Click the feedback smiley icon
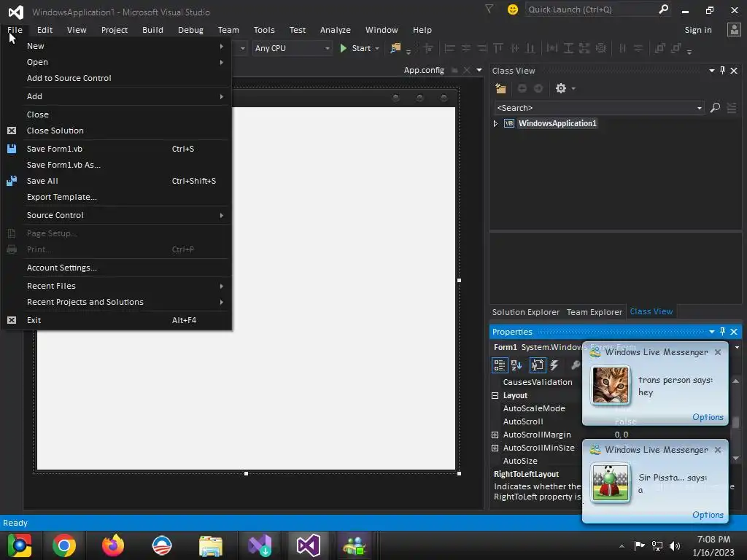The width and height of the screenshot is (747, 560). [513, 9]
